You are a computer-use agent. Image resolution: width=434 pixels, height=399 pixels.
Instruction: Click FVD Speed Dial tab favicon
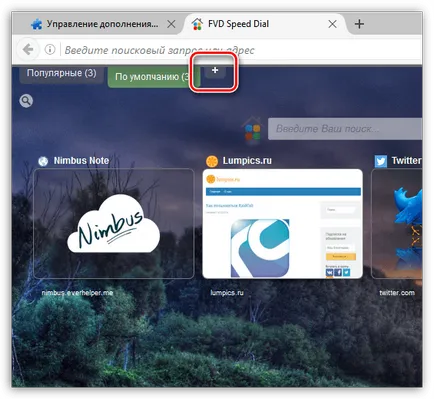tap(197, 24)
